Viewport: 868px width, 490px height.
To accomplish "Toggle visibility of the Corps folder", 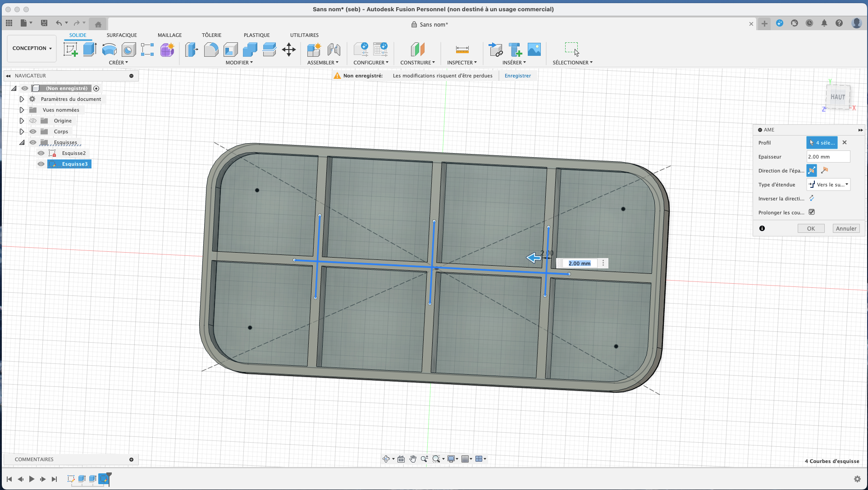I will pos(33,132).
